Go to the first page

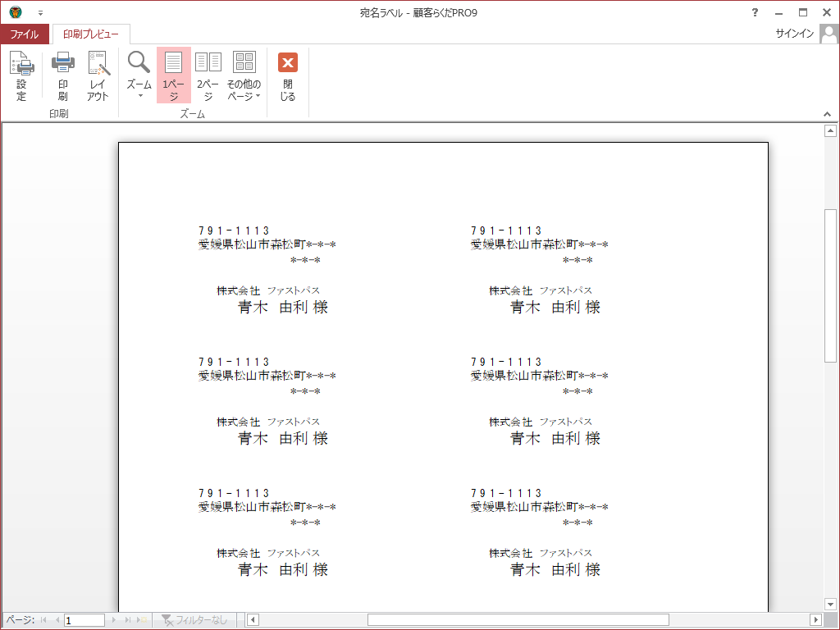coord(43,620)
